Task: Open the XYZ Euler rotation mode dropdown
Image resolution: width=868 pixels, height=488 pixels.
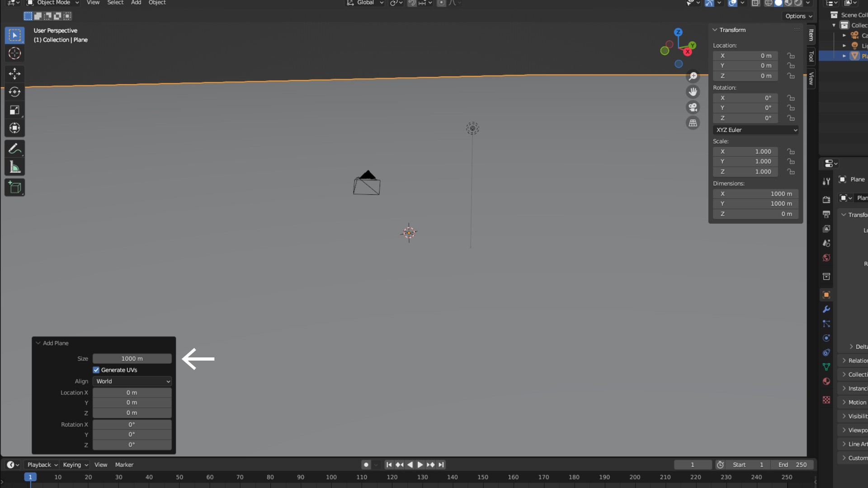Action: [x=756, y=130]
